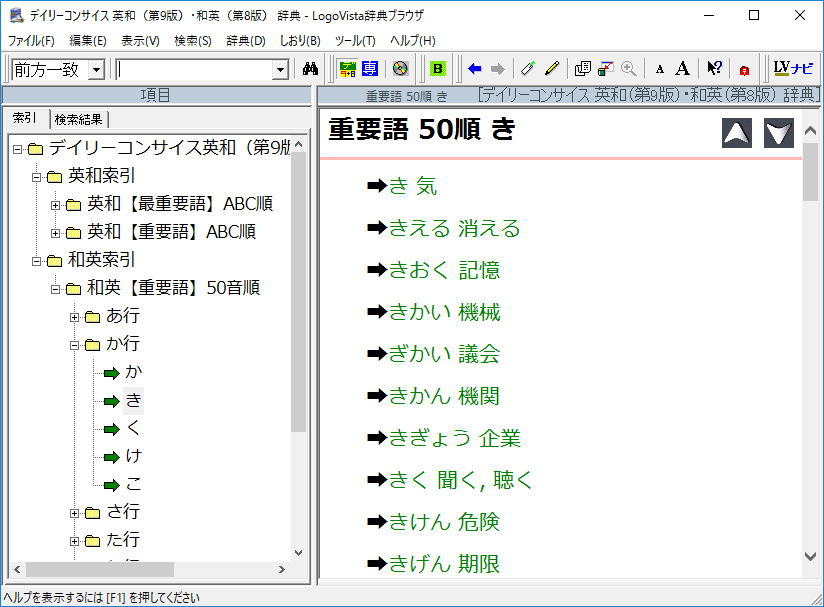Jump to next section with the down triangle
Viewport: 824px width, 607px height.
tap(779, 133)
